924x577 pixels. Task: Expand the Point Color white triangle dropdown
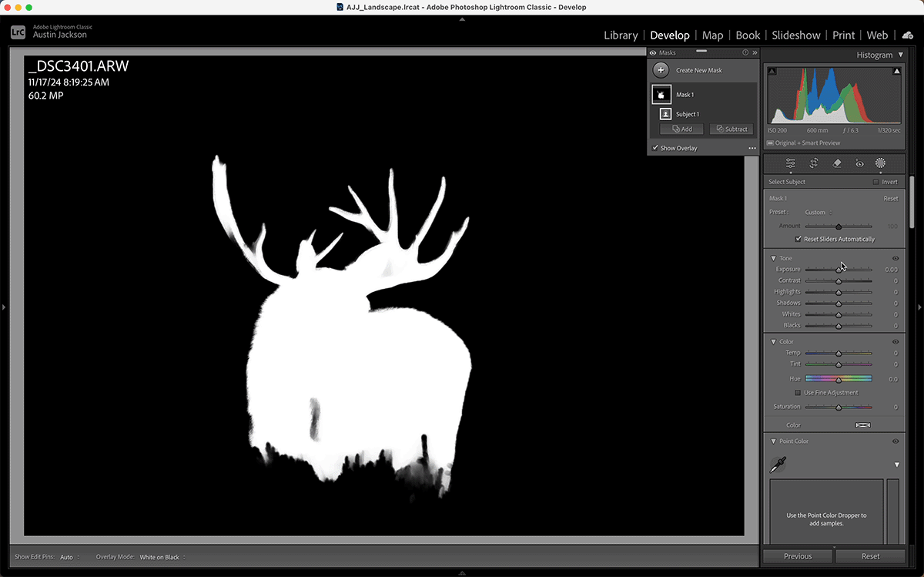coord(897,465)
